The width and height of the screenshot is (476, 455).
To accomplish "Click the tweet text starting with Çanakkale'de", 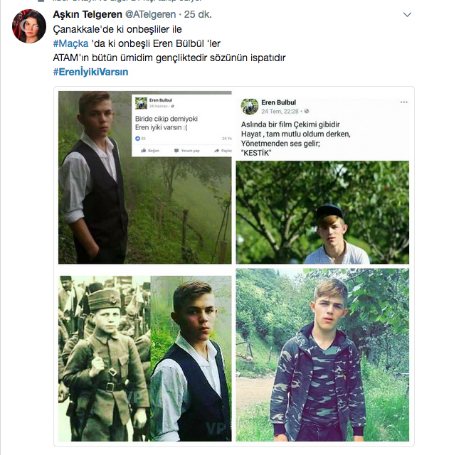I will tap(118, 29).
